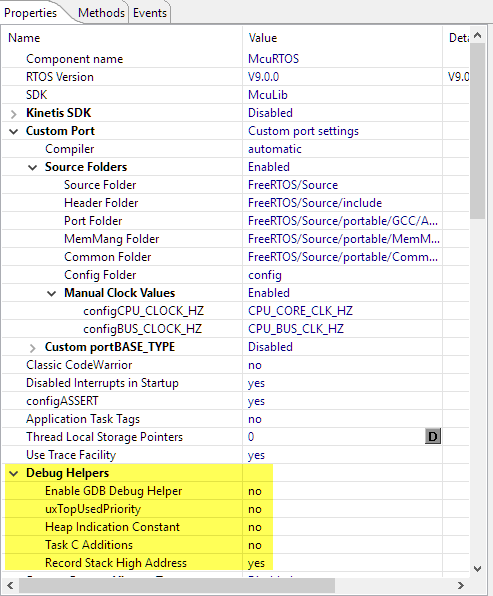493x596 pixels.
Task: Click the horizontal scrollbar right arrow
Action: coord(461,585)
